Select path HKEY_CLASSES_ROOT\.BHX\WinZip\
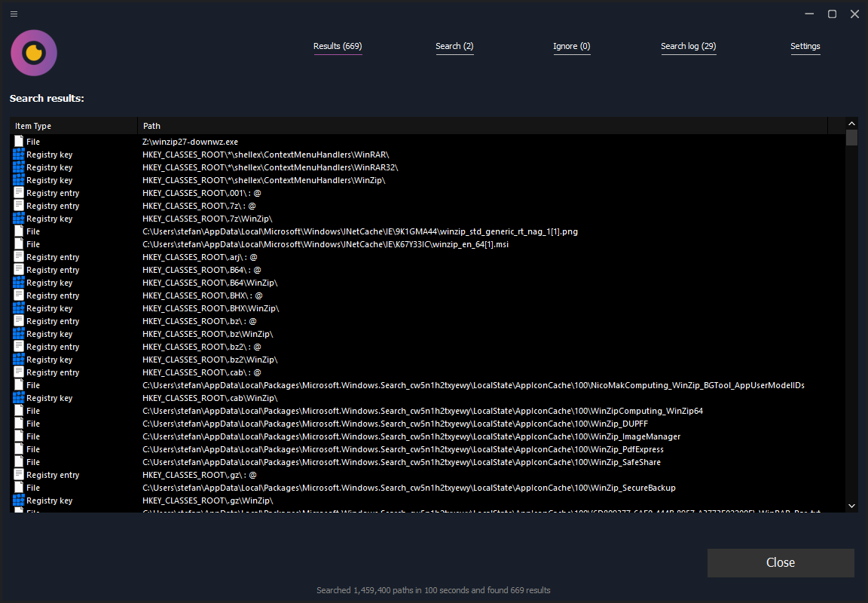The width and height of the screenshot is (868, 603). (x=211, y=308)
